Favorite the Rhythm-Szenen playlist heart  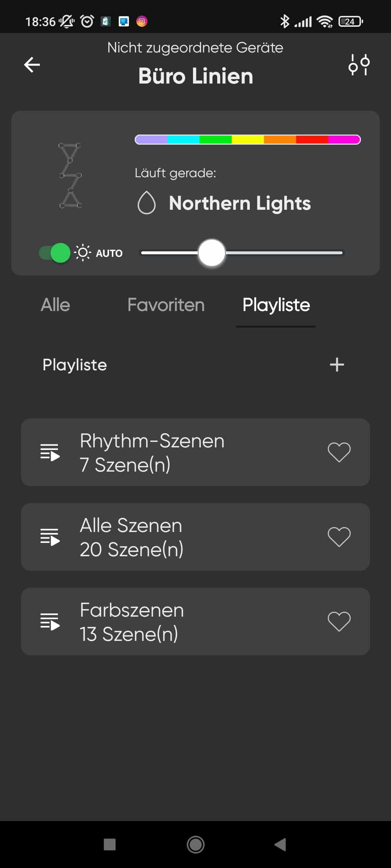click(x=339, y=452)
